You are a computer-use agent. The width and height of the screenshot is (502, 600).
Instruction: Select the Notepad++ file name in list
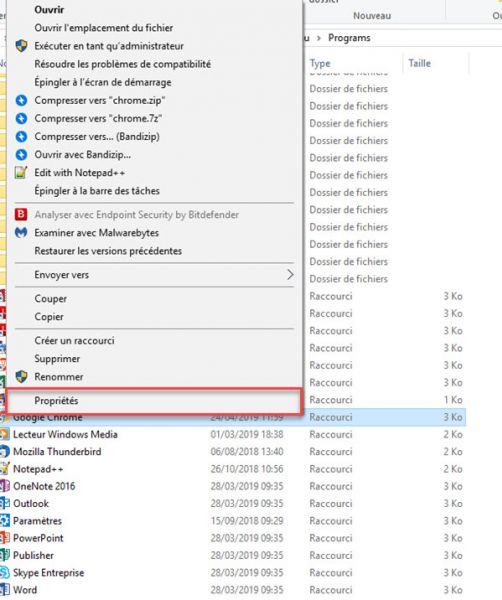pyautogui.click(x=38, y=469)
